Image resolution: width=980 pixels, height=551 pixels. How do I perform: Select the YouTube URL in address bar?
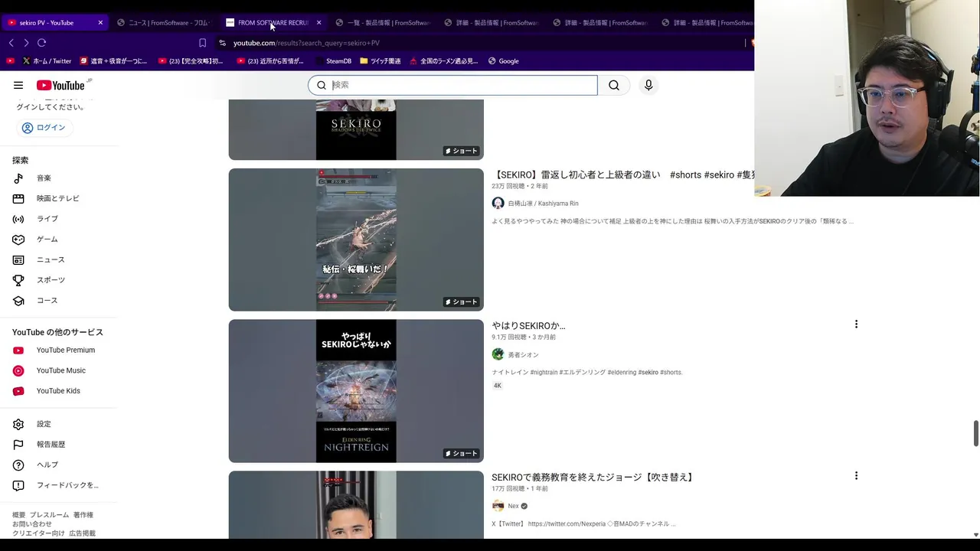pos(306,43)
